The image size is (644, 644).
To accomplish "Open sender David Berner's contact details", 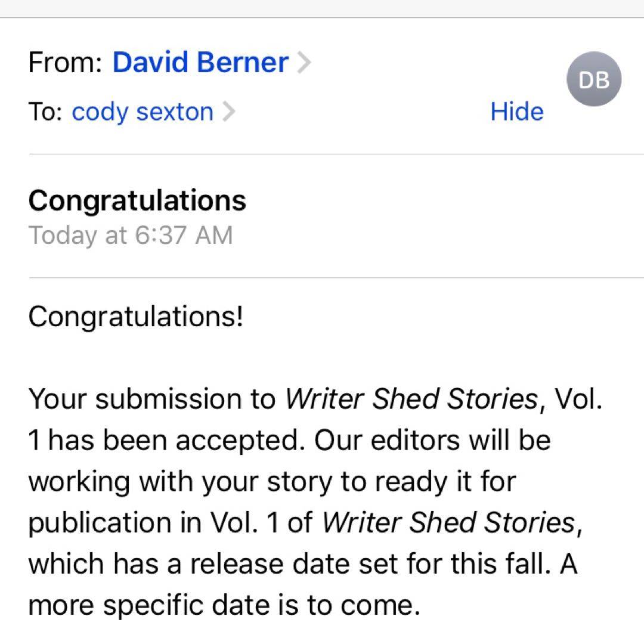I will pyautogui.click(x=200, y=63).
